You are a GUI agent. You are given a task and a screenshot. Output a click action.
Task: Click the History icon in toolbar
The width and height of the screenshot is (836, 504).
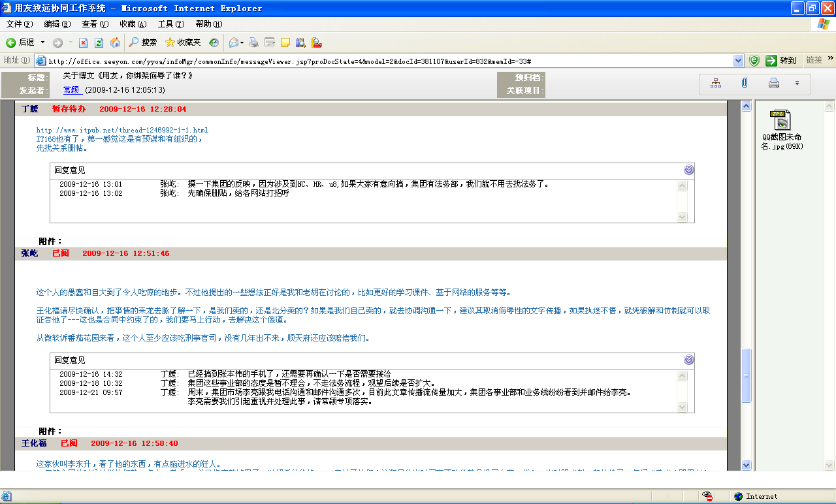(x=214, y=42)
